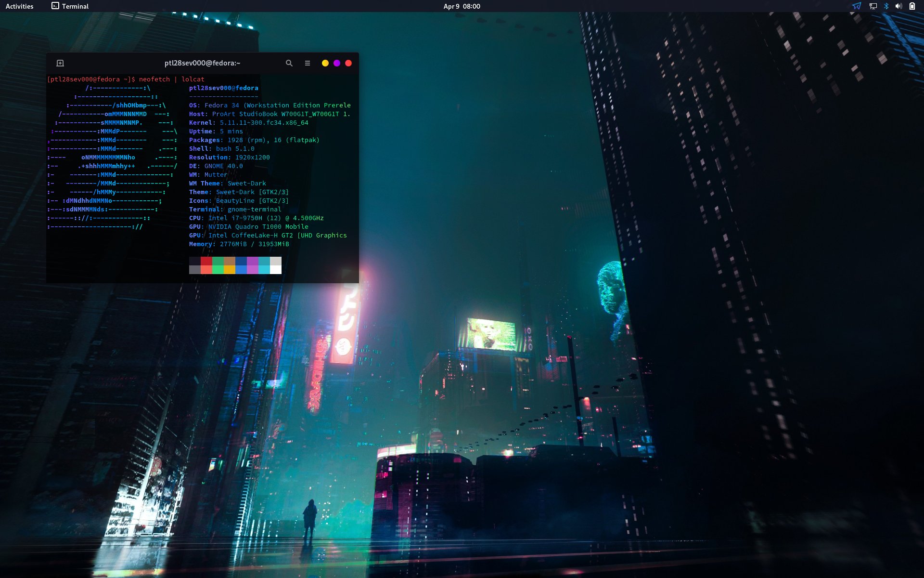
Task: Click the Bluetooth indicator icon
Action: pyautogui.click(x=886, y=6)
